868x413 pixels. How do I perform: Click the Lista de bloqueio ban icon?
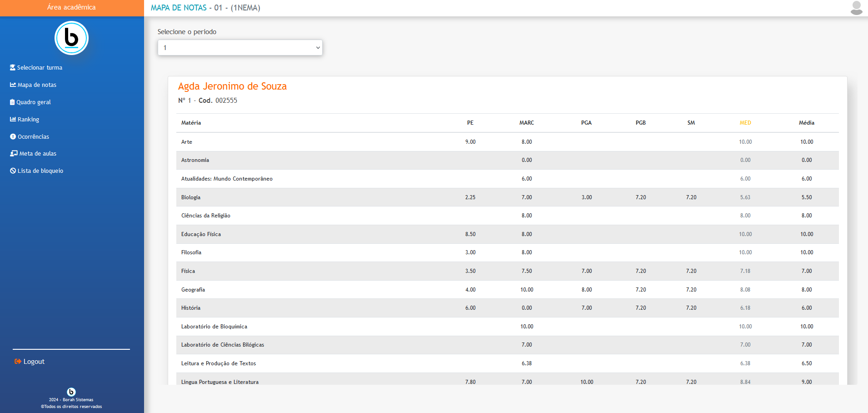[x=13, y=171]
